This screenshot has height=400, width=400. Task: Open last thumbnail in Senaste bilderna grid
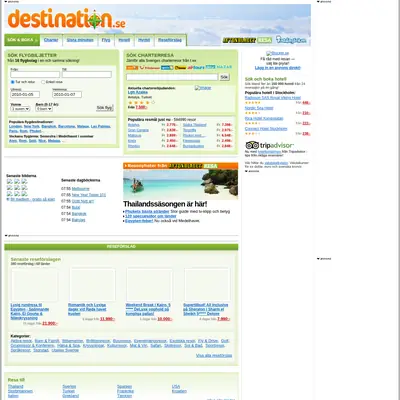pos(24,194)
